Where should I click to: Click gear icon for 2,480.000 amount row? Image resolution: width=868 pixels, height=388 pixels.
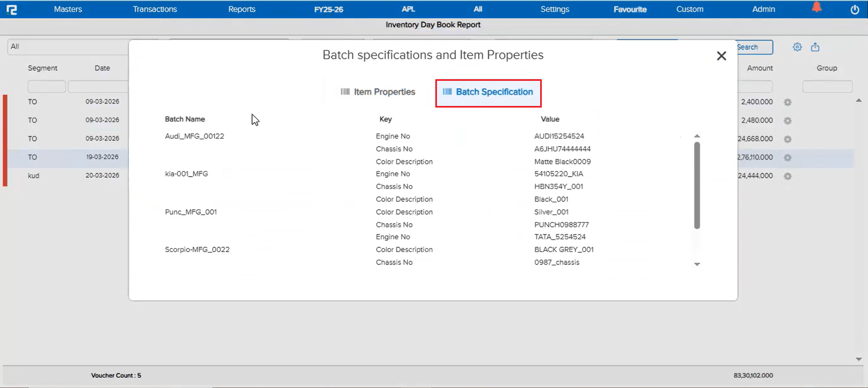click(787, 121)
